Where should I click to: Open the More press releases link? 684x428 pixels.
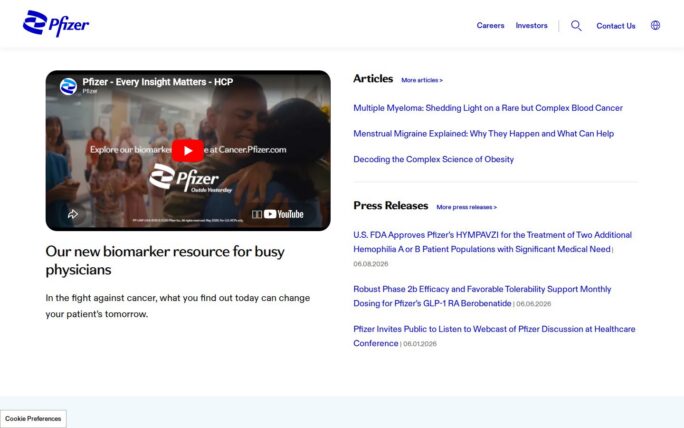(x=466, y=207)
